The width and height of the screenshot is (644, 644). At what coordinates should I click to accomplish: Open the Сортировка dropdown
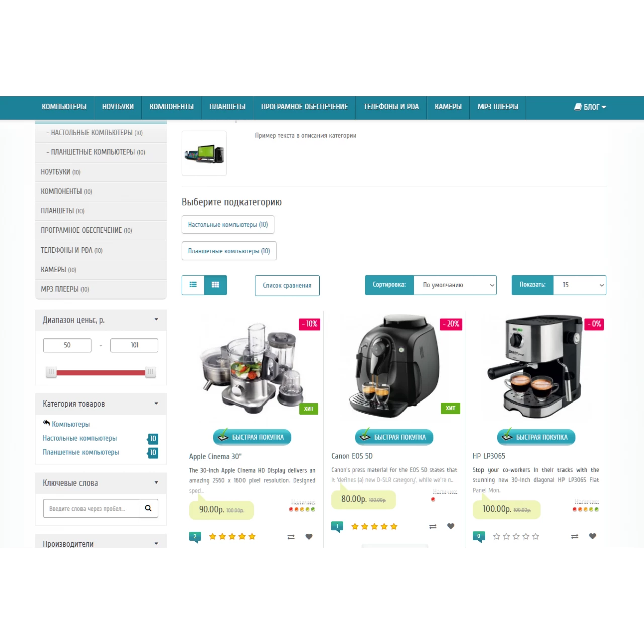[x=455, y=285]
